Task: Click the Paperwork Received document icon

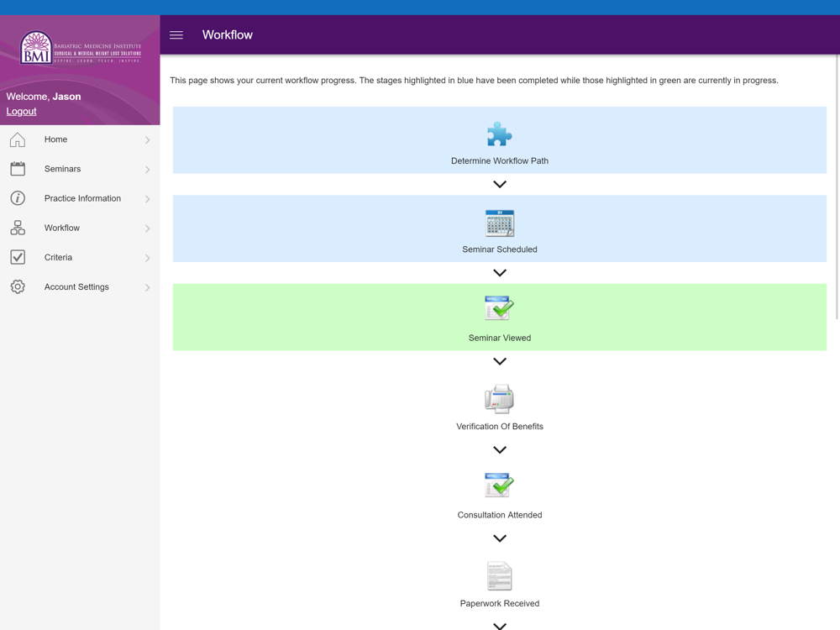Action: point(499,576)
